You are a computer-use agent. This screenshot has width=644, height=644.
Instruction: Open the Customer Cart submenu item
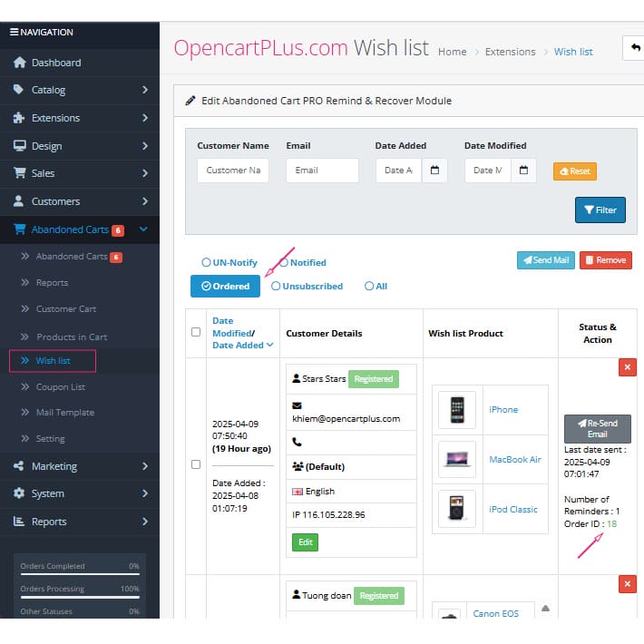[x=65, y=309]
